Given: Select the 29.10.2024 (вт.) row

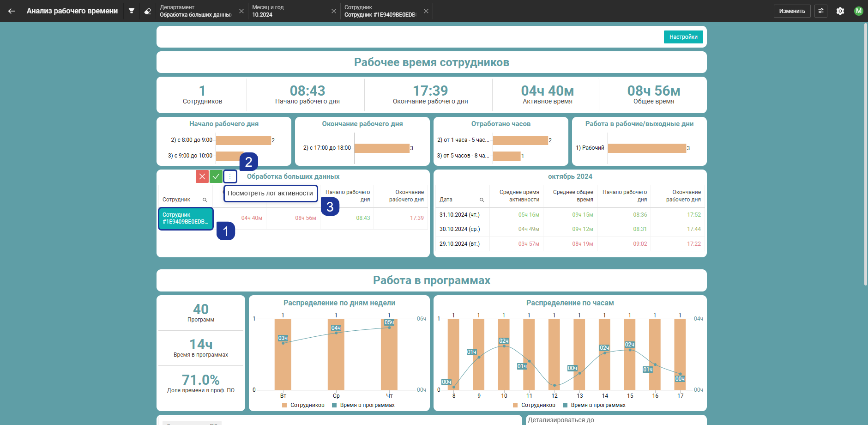Looking at the screenshot, I should point(570,244).
